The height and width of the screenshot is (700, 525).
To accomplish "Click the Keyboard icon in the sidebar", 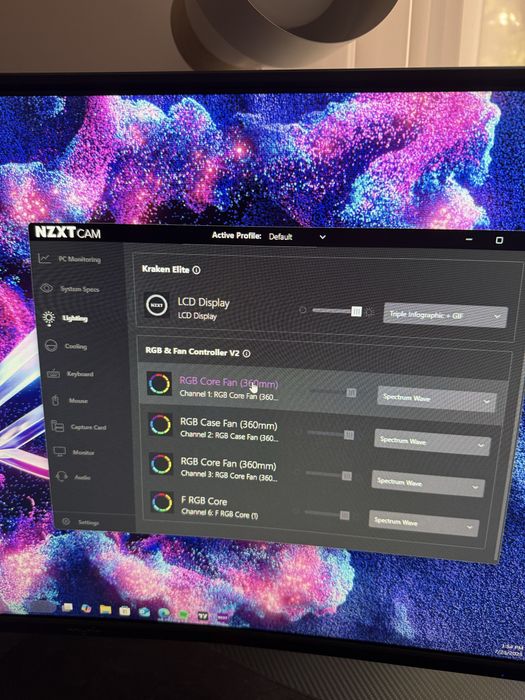I will pos(54,373).
